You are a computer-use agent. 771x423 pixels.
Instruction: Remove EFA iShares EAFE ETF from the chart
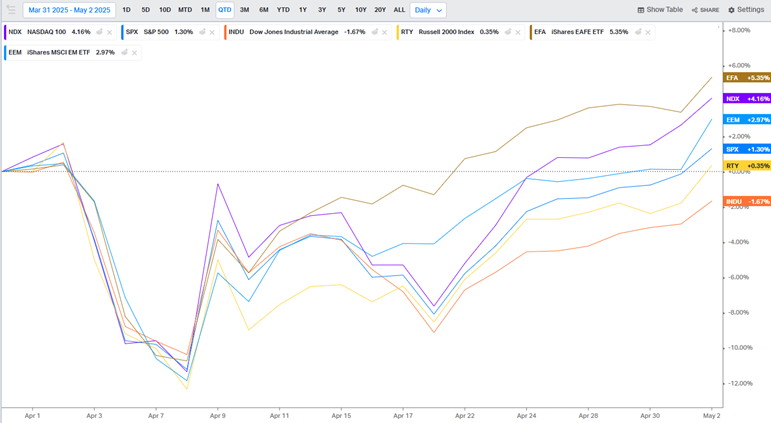[x=648, y=32]
